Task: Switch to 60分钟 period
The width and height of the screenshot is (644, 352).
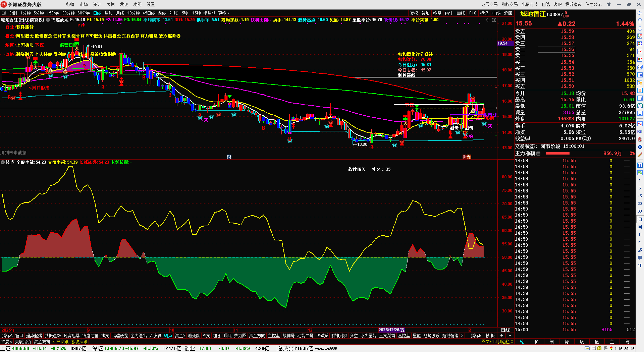Action: tap(84, 13)
